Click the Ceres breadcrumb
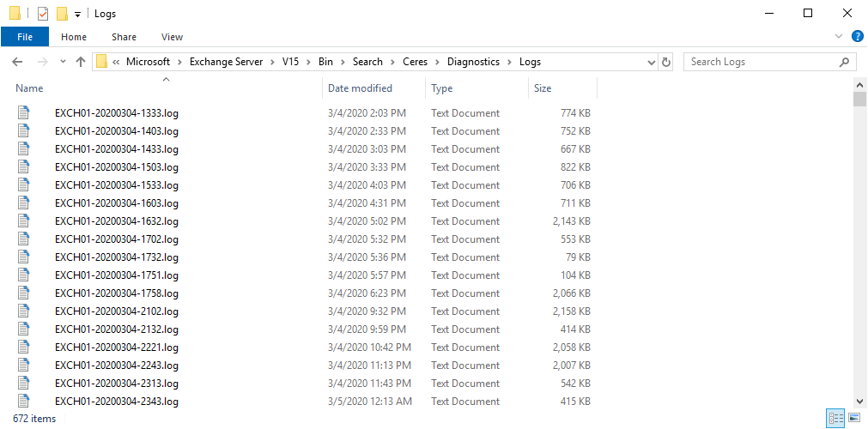Viewport: 868px width, 429px height. click(x=416, y=62)
